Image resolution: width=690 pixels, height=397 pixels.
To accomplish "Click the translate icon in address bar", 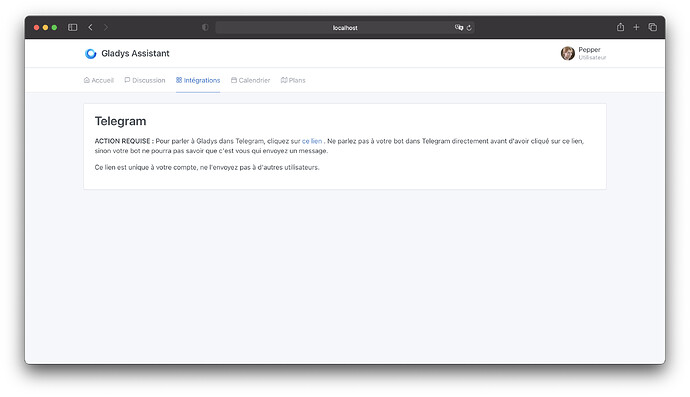I will tap(459, 27).
